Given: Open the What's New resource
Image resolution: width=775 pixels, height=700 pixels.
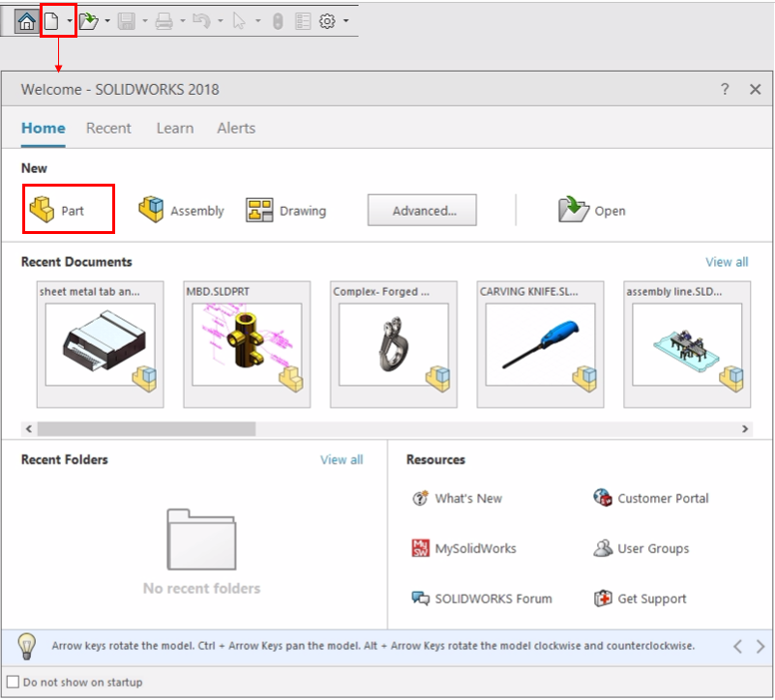Looking at the screenshot, I should click(x=458, y=498).
